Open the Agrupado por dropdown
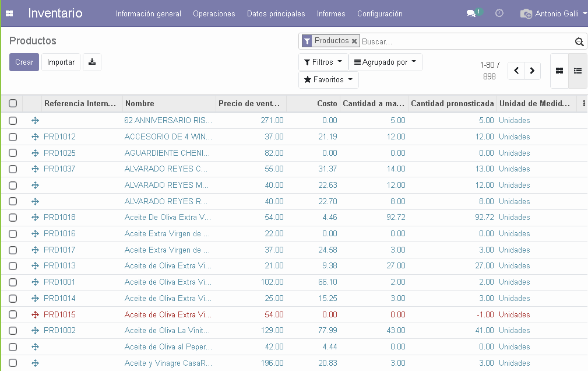Image resolution: width=588 pixels, height=371 pixels. pyautogui.click(x=385, y=62)
